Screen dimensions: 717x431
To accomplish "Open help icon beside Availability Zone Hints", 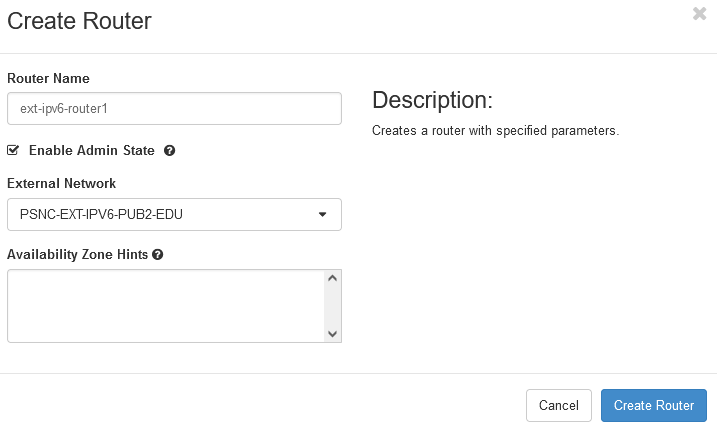I will click(x=158, y=255).
